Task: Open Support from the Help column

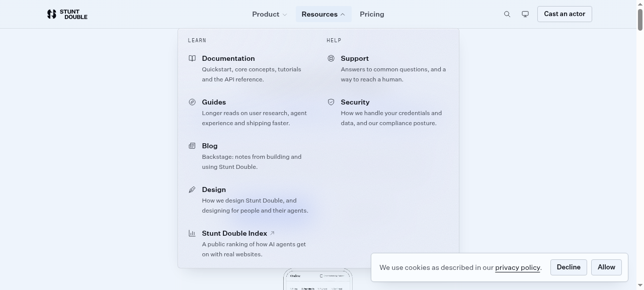Action: click(x=355, y=58)
